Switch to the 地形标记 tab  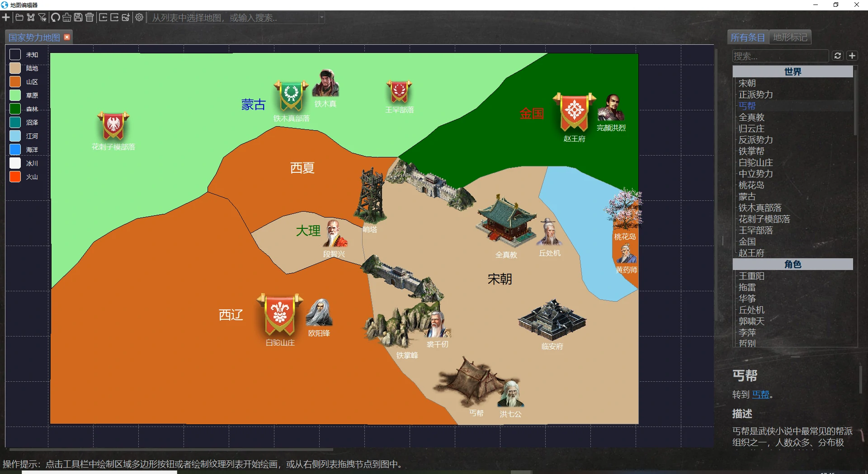coord(790,37)
